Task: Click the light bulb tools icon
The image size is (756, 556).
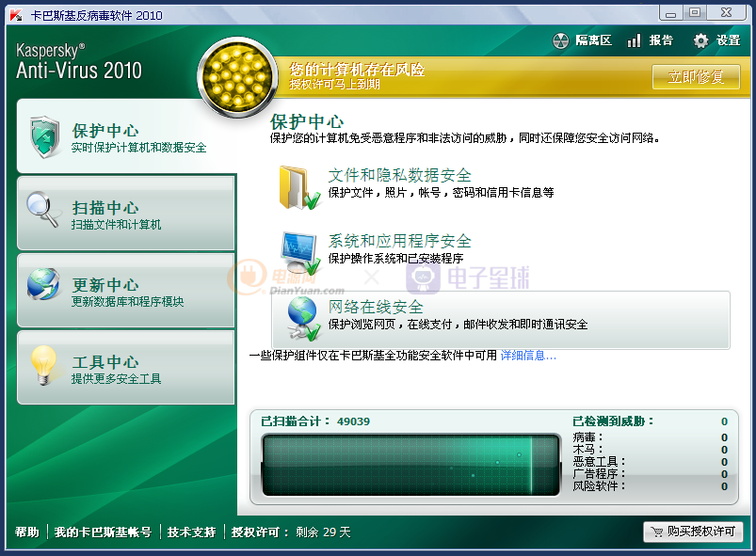Action: 43,365
